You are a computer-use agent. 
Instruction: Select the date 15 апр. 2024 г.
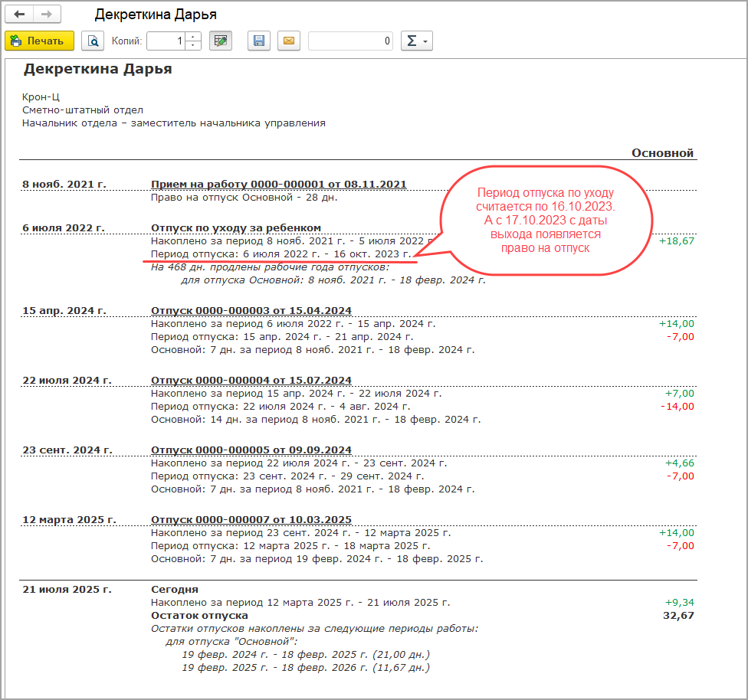[x=64, y=310]
